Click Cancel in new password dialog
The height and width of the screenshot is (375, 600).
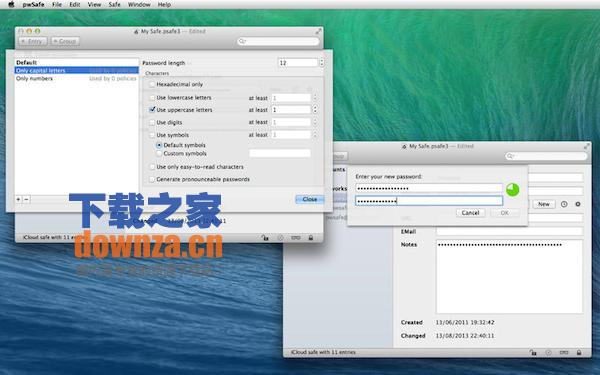tap(471, 213)
